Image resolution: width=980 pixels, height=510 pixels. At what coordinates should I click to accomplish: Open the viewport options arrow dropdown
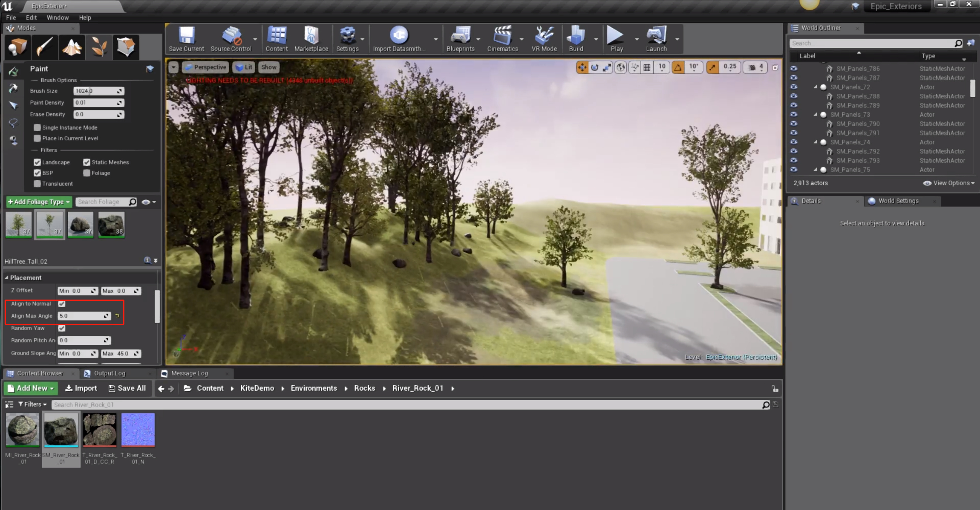coord(173,67)
